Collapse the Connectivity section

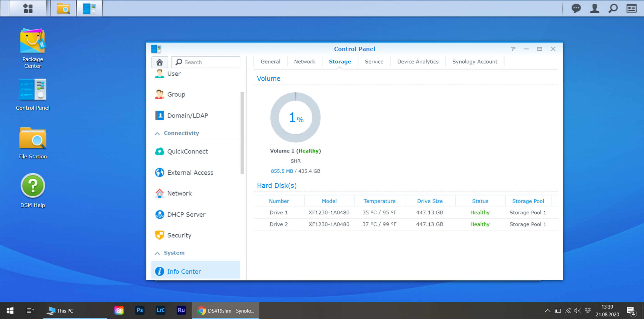click(157, 133)
